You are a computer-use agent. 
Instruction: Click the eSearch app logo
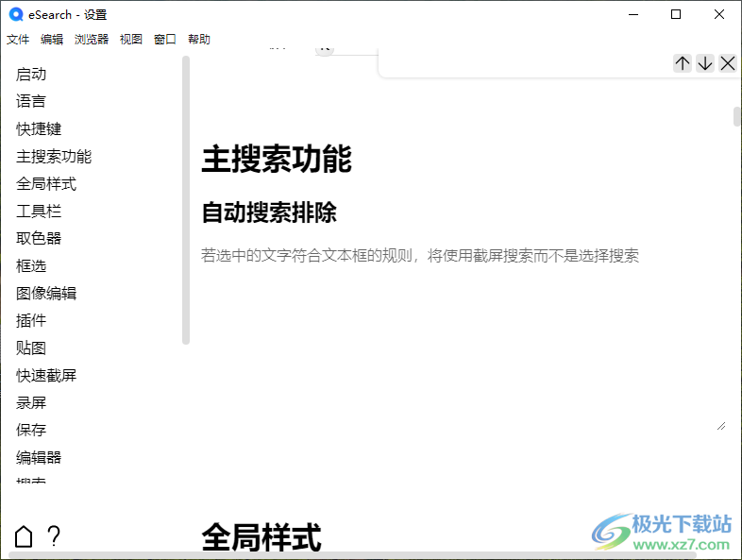pyautogui.click(x=16, y=15)
